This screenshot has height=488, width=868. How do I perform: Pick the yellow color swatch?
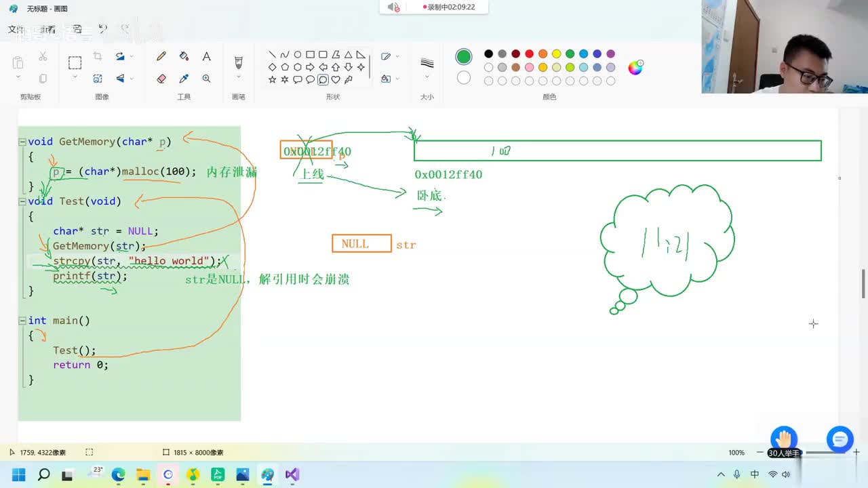(x=556, y=54)
